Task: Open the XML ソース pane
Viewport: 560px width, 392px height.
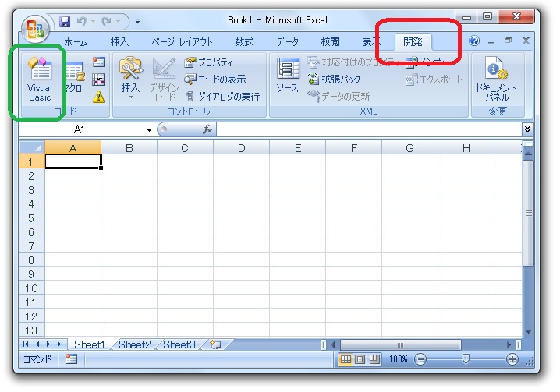Action: coord(288,76)
